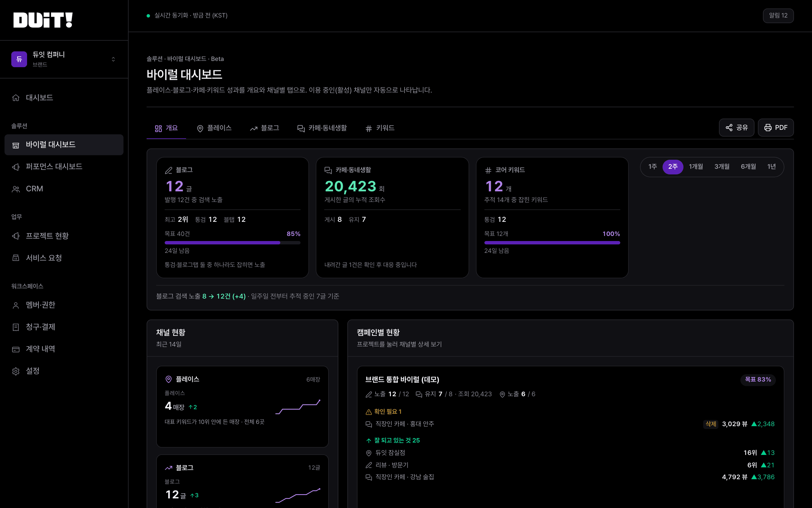Click the 리뷰 · 방문기 row

(x=570, y=465)
